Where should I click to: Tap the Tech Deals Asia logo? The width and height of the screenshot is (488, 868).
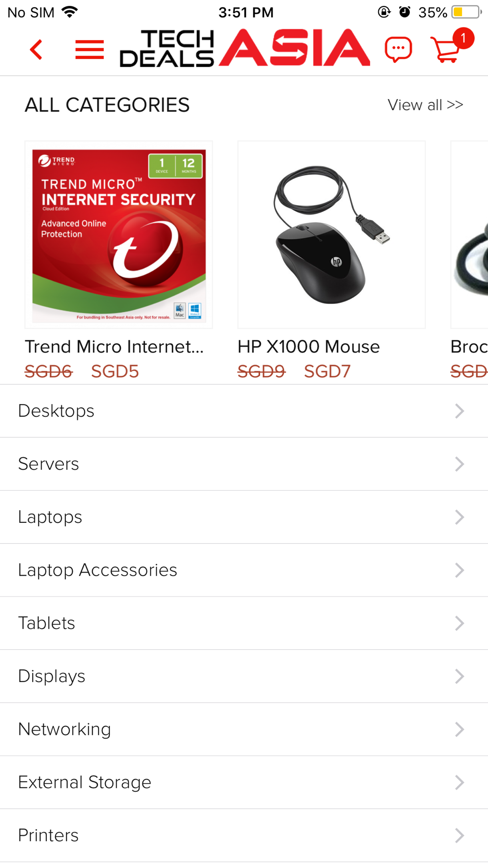[x=245, y=48]
